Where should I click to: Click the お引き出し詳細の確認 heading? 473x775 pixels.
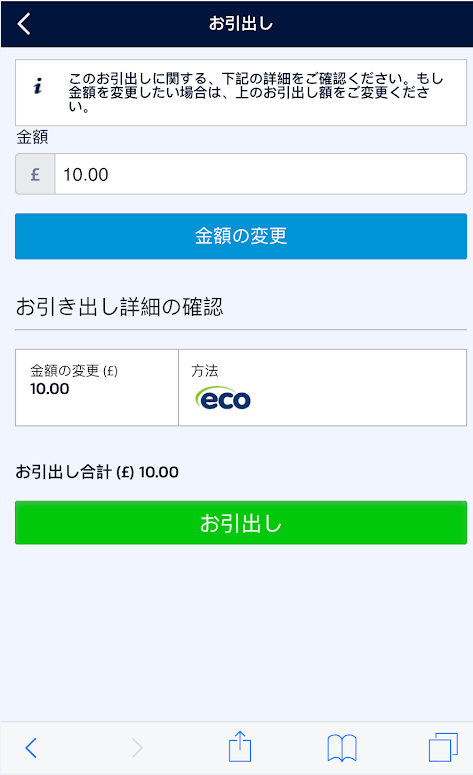point(120,306)
